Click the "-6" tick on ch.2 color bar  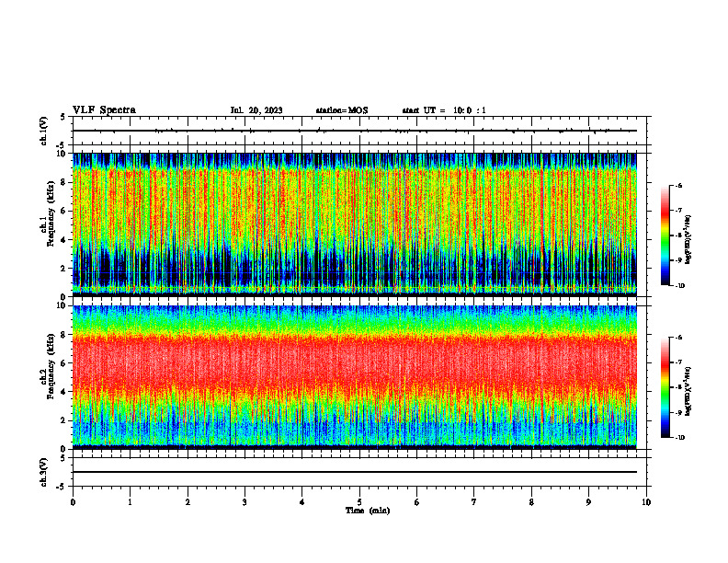pyautogui.click(x=678, y=338)
